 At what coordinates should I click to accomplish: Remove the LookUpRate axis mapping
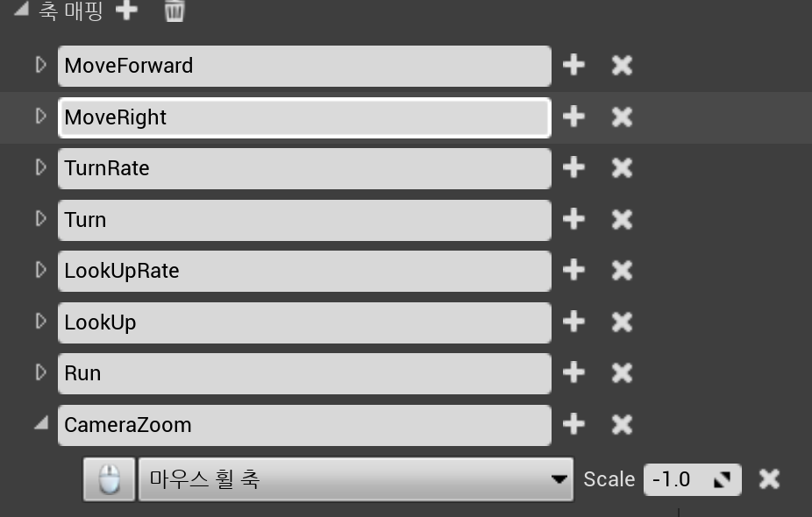[x=621, y=271]
